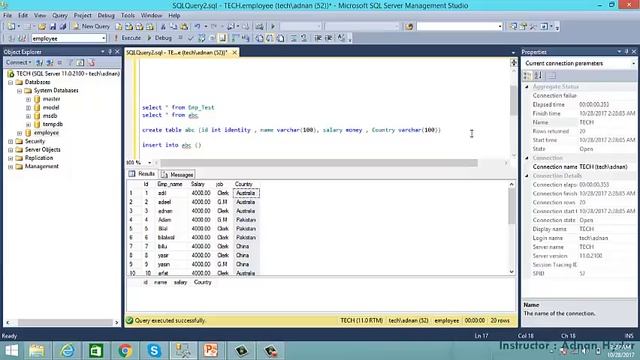Screen dimensions: 640x360
Task: Toggle auto-hide pin on Object Explorer
Action: [x=110, y=52]
